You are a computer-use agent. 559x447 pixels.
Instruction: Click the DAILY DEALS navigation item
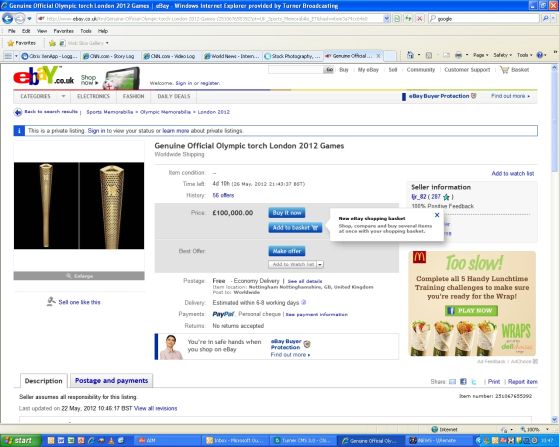(x=174, y=96)
